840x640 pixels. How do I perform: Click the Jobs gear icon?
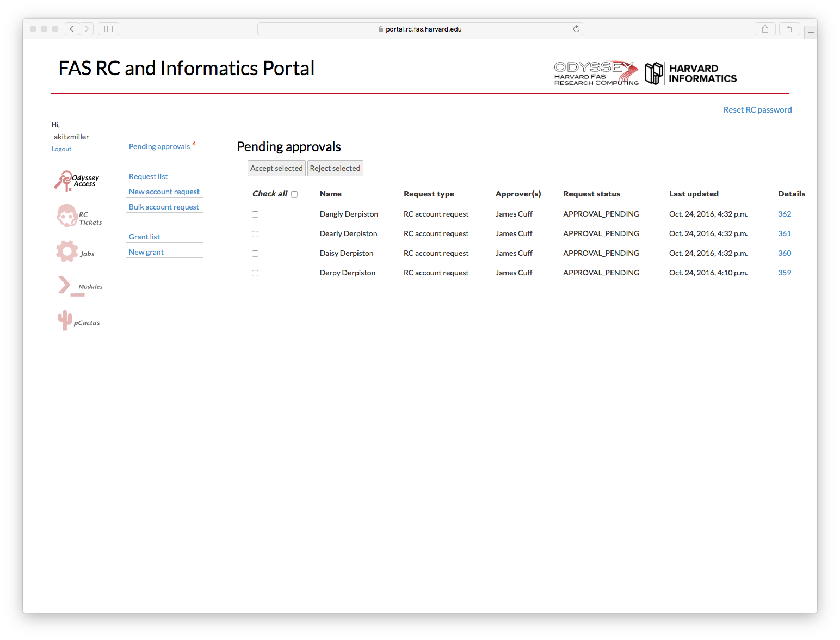point(67,251)
